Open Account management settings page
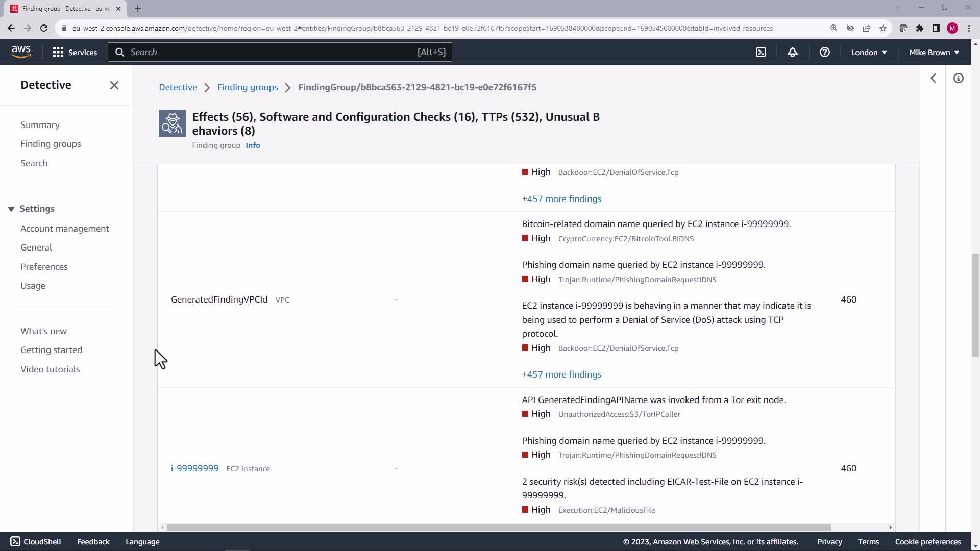Viewport: 980px width, 551px height. [65, 229]
